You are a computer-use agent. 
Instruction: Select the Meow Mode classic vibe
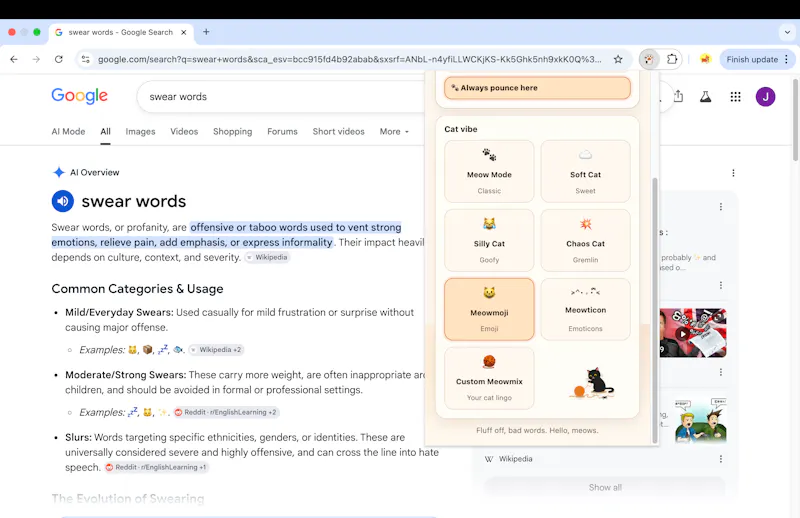coord(489,171)
